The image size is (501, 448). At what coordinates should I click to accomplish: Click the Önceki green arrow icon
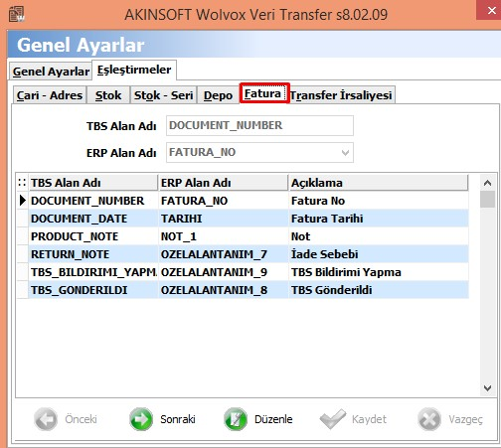coord(46,419)
